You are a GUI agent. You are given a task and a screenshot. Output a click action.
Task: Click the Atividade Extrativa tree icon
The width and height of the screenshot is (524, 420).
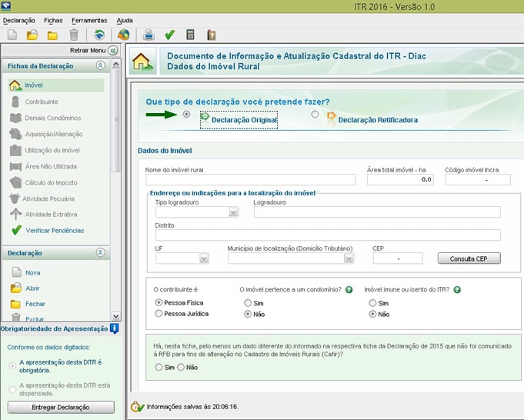pos(15,214)
